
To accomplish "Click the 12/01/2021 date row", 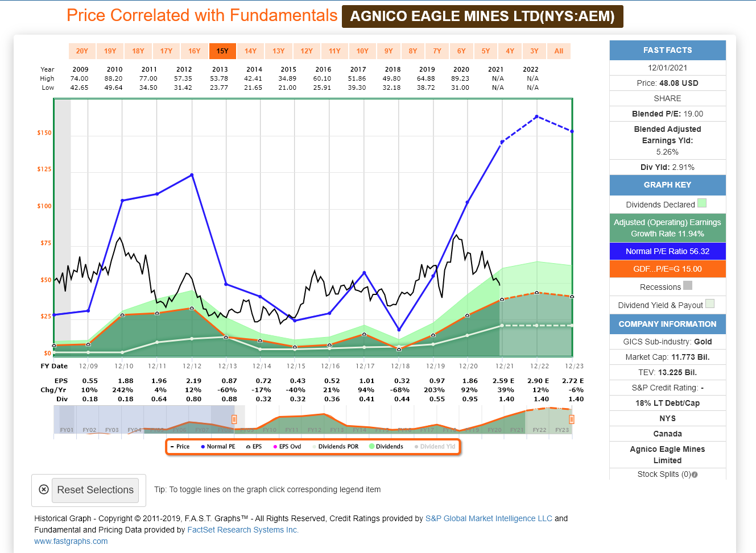I will (x=668, y=68).
